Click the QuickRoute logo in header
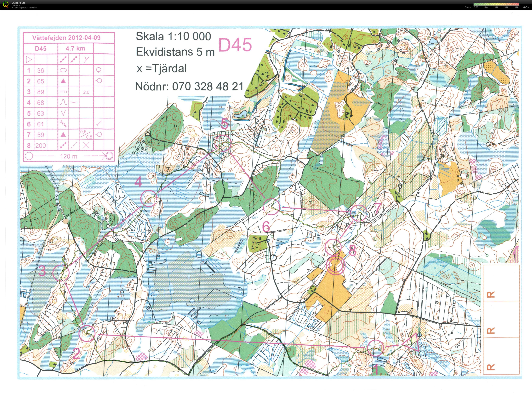This screenshot has width=532, height=396. (x=5, y=5)
